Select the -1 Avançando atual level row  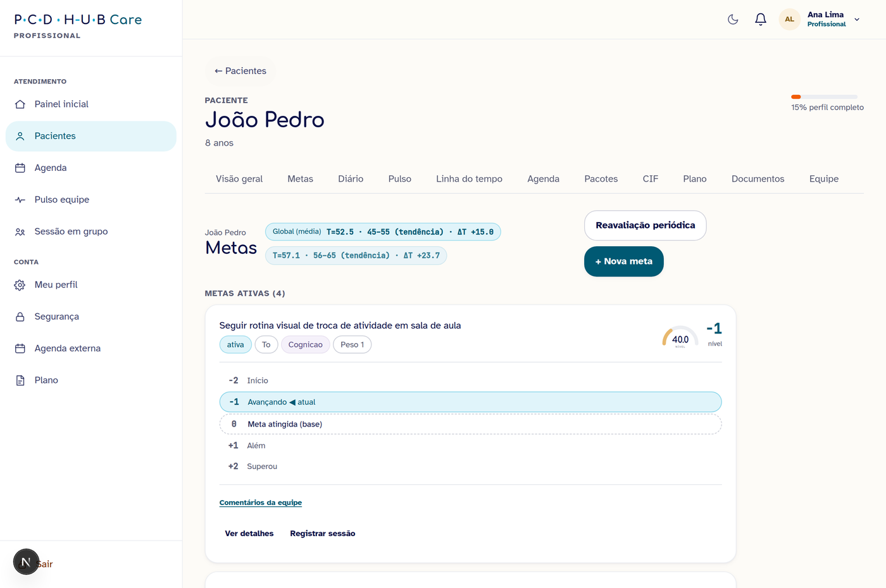[470, 402]
